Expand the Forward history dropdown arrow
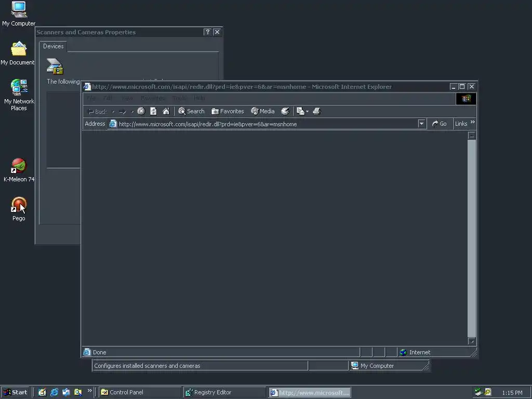Viewport: 532px width, 399px height. click(132, 112)
